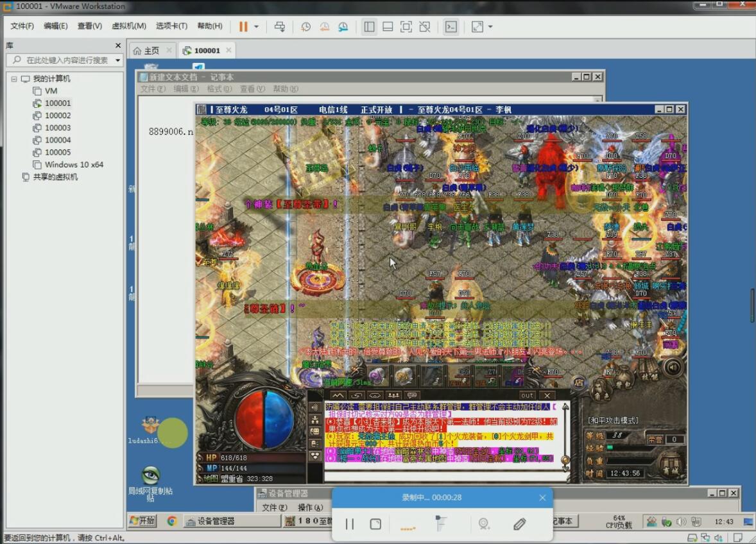Toggle the webcam in the recorder bar
The image size is (756, 544).
(x=484, y=523)
